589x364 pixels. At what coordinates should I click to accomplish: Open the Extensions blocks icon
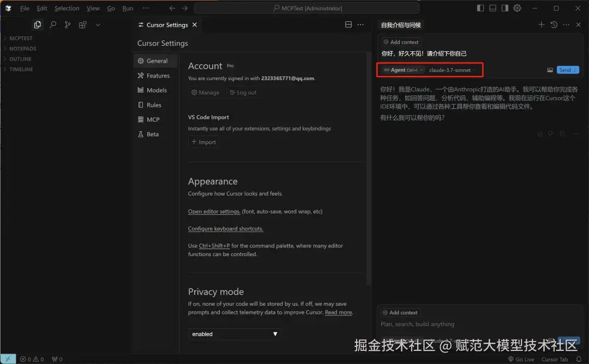(x=83, y=25)
